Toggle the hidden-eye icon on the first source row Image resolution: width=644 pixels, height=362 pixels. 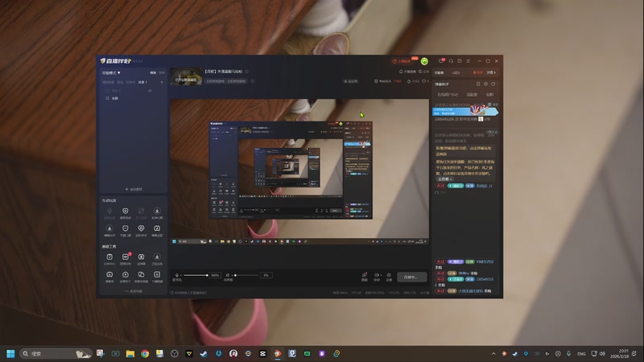150,90
